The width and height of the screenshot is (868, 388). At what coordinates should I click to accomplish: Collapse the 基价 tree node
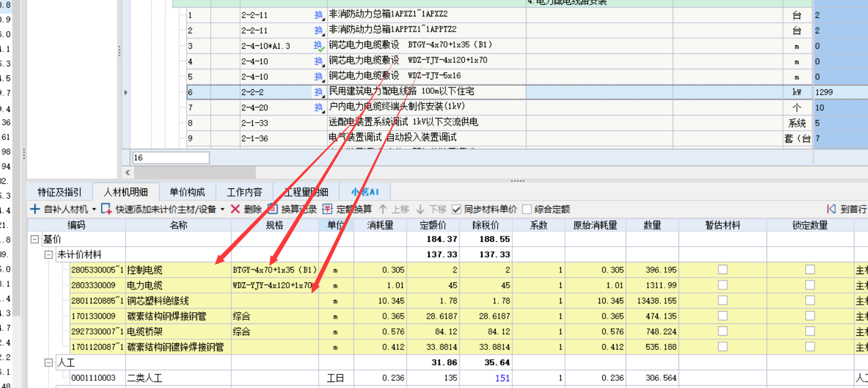[35, 239]
